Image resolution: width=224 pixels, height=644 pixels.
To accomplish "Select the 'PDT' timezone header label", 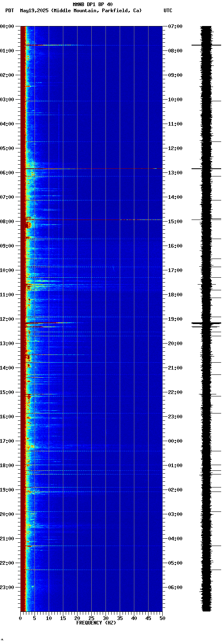I will point(9,11).
